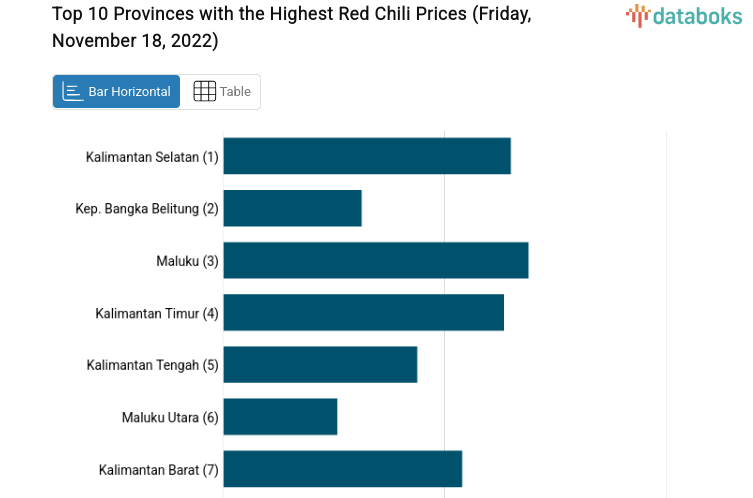This screenshot has width=753, height=498.
Task: Click the Bar Horizontal chart icon
Action: (73, 92)
